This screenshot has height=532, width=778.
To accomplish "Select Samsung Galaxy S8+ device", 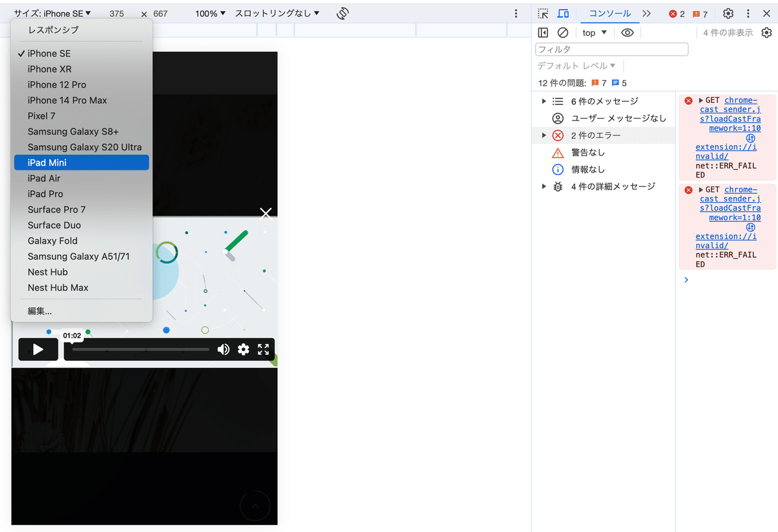I will click(x=82, y=132).
